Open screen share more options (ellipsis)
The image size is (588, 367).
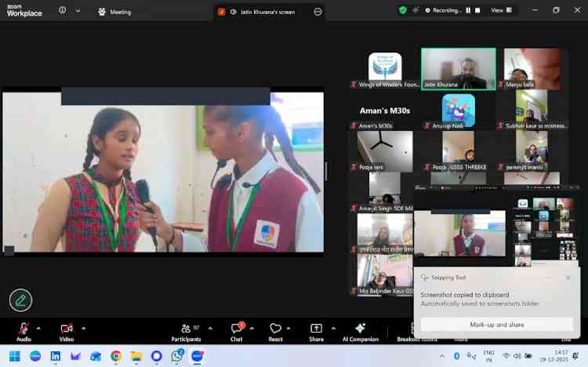318,12
